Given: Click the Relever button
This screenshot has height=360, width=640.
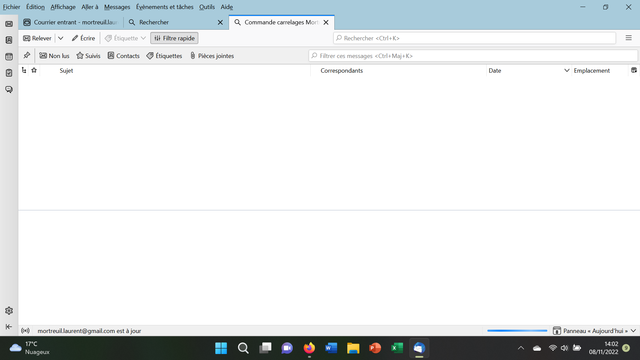Looking at the screenshot, I should coord(38,38).
